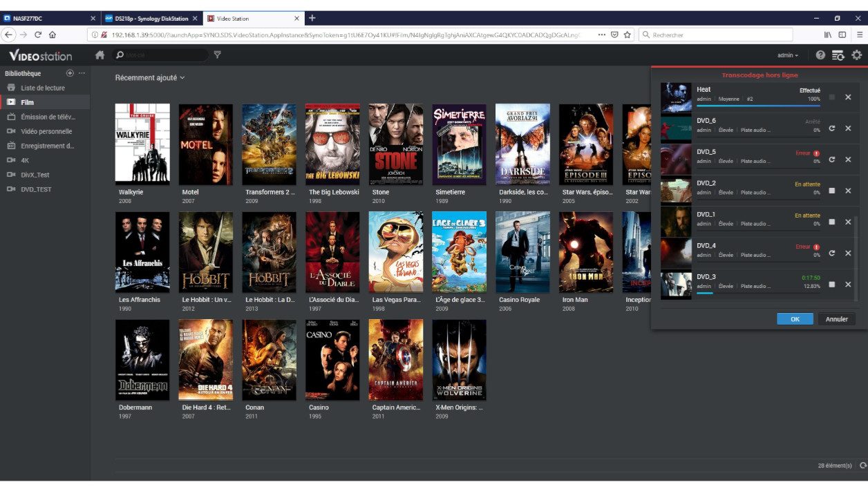Image resolution: width=868 pixels, height=489 pixels.
Task: Open the offline transcoding task list icon
Action: (838, 55)
